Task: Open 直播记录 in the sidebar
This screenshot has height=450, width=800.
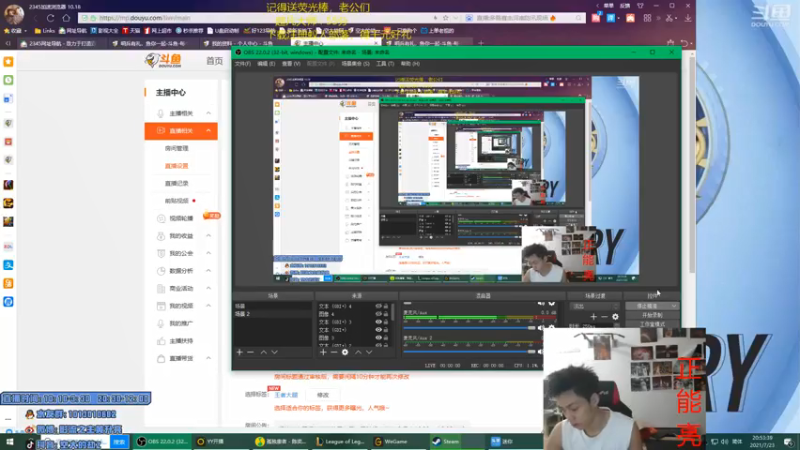Action: click(177, 183)
